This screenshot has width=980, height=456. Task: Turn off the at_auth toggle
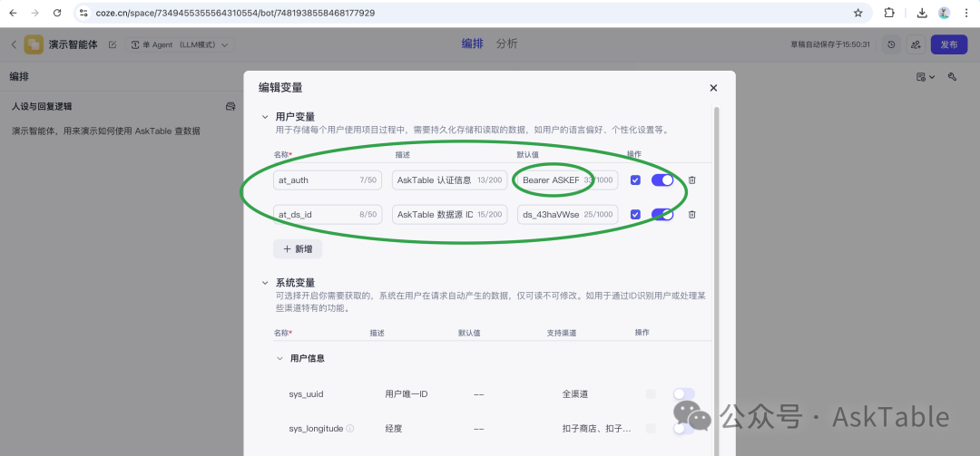[x=662, y=179]
